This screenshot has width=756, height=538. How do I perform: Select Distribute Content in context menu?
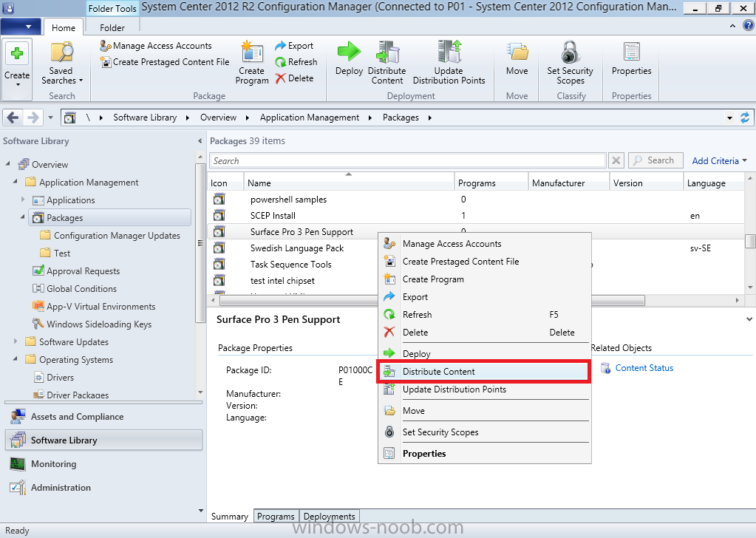[x=483, y=372]
